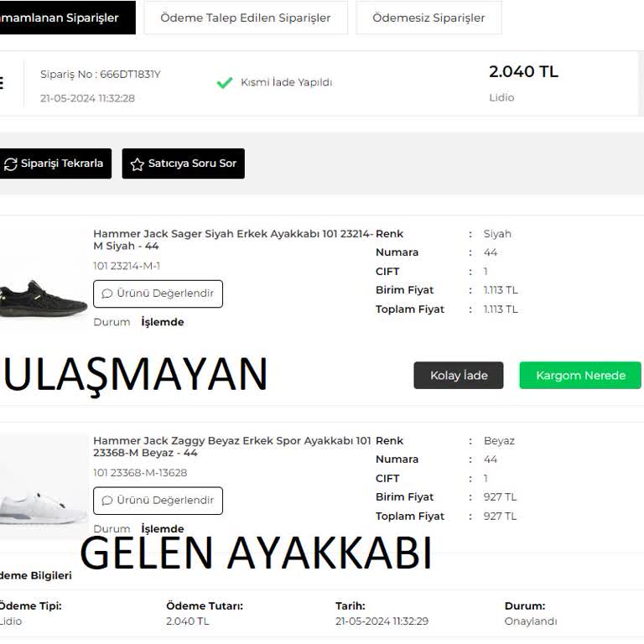Open the Hammer Jack Sager Siyah product title
This screenshot has width=644, height=644.
233,240
